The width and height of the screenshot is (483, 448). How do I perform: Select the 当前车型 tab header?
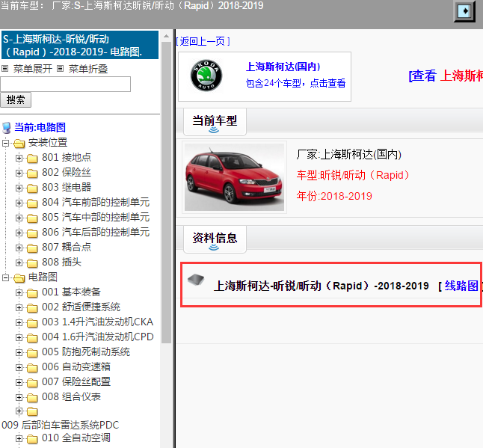pyautogui.click(x=215, y=121)
